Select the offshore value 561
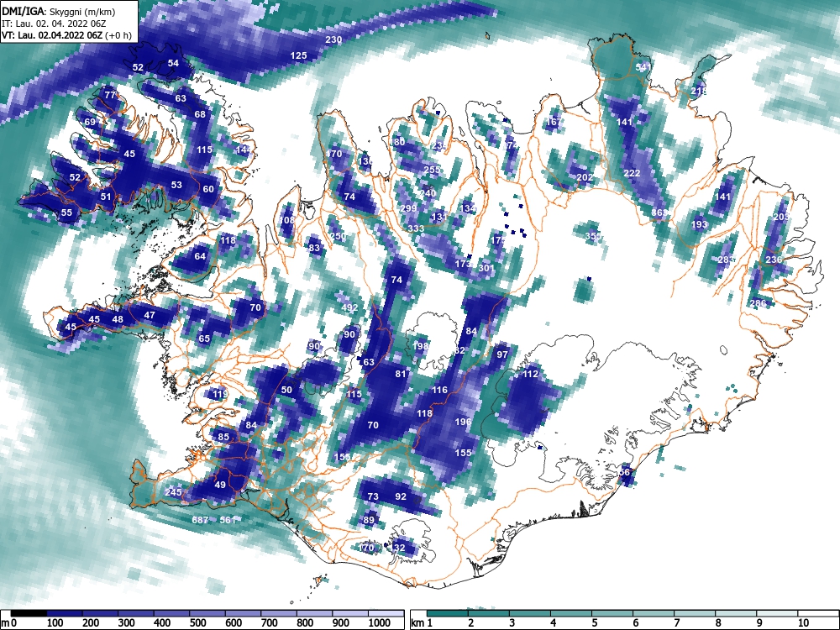This screenshot has width=840, height=630. 228,520
